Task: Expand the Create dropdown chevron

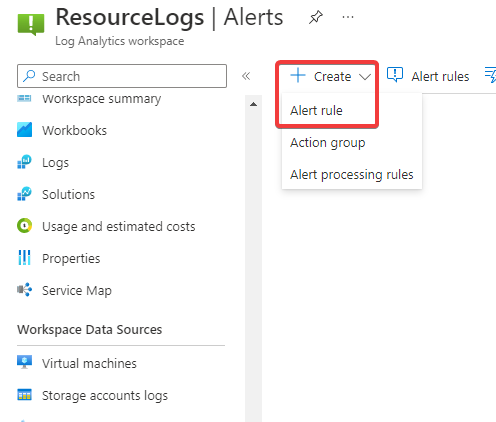Action: [365, 77]
